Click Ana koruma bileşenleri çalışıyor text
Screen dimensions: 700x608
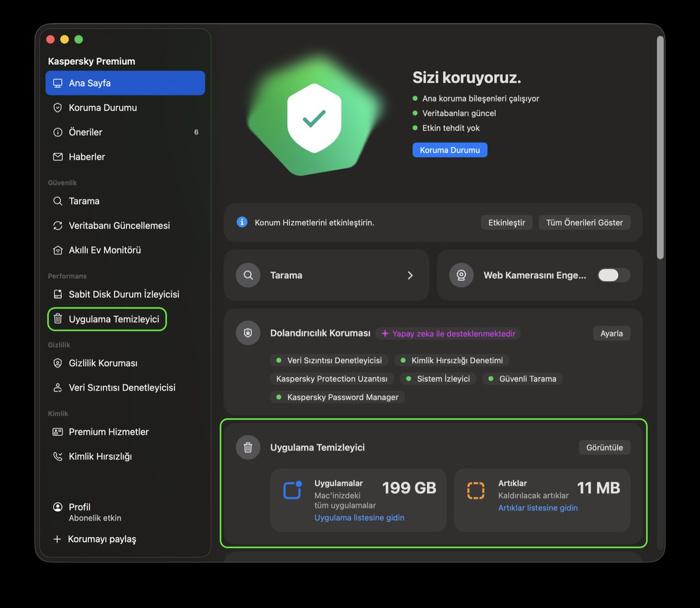point(481,99)
